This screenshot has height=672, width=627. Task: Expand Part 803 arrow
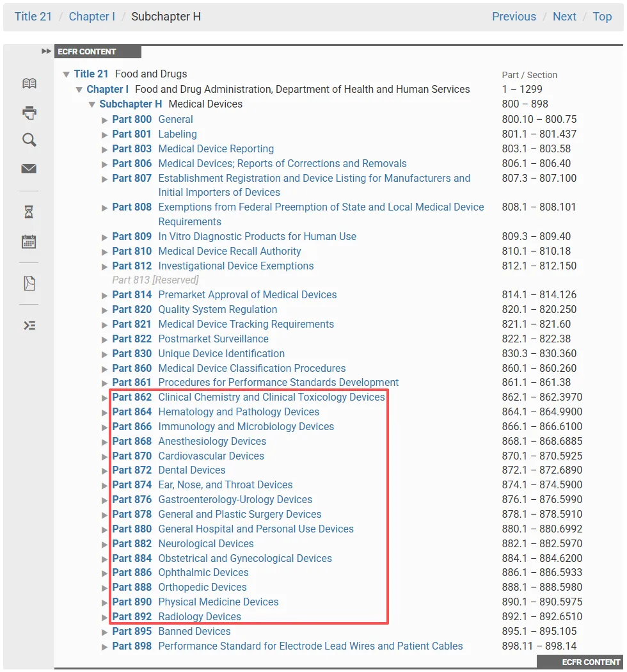coord(104,150)
